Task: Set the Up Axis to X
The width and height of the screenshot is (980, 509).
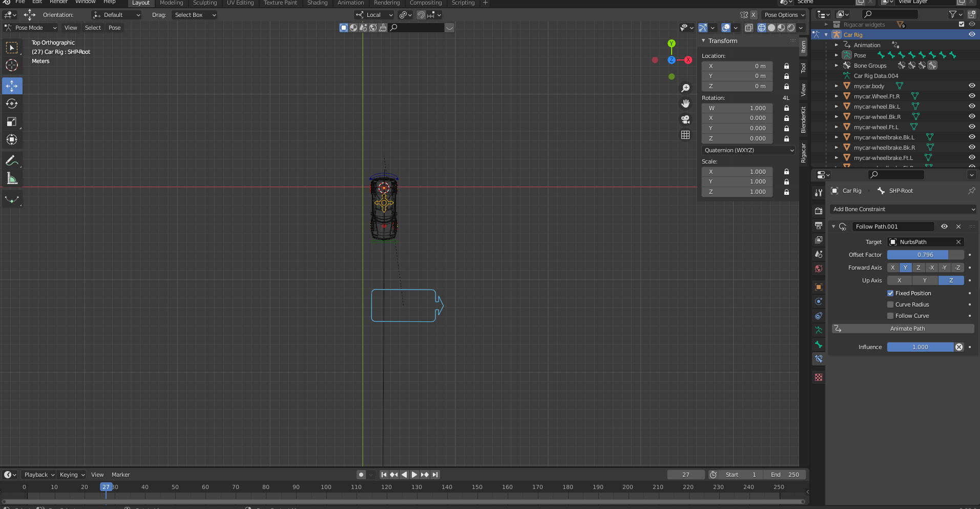Action: [900, 280]
